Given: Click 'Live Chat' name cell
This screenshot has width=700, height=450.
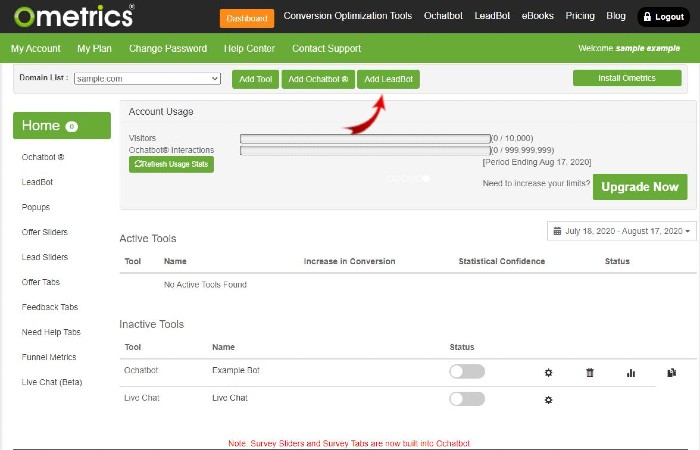Looking at the screenshot, I should tap(230, 398).
